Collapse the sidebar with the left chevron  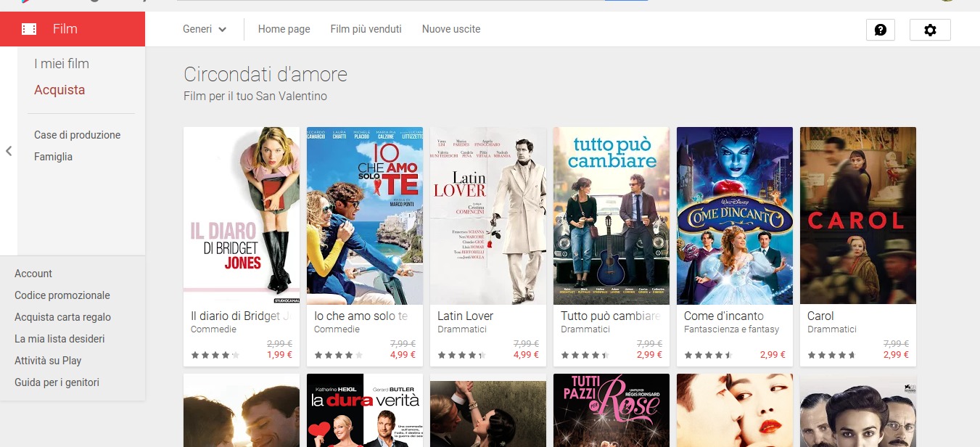coord(9,151)
